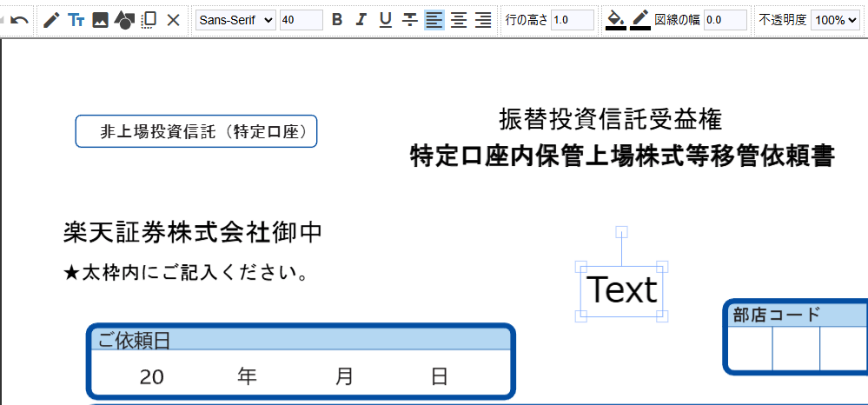The image size is (868, 405).
Task: Select the text insert tool
Action: tap(76, 21)
